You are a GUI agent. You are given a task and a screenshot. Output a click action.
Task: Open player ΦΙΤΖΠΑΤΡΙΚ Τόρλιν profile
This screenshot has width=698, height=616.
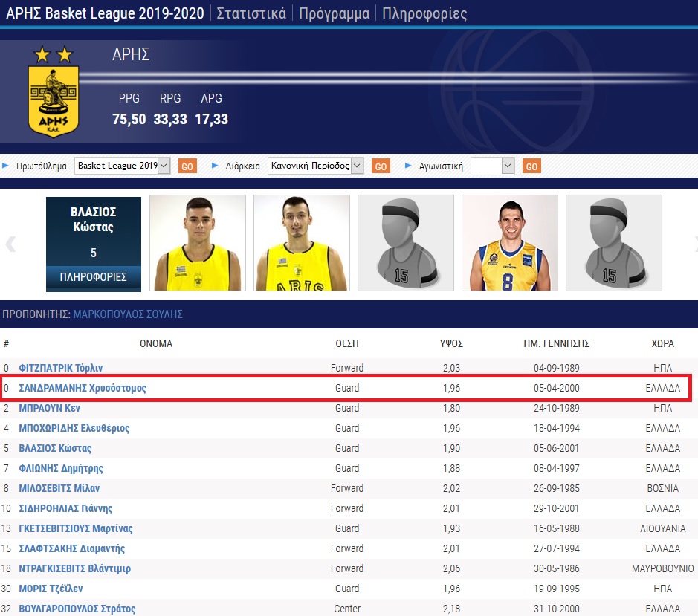point(60,368)
